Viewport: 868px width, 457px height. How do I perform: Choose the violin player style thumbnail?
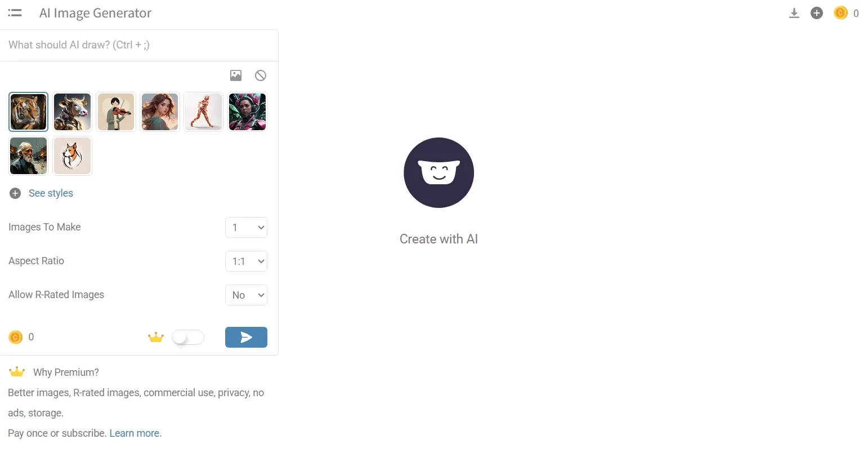[x=116, y=112]
